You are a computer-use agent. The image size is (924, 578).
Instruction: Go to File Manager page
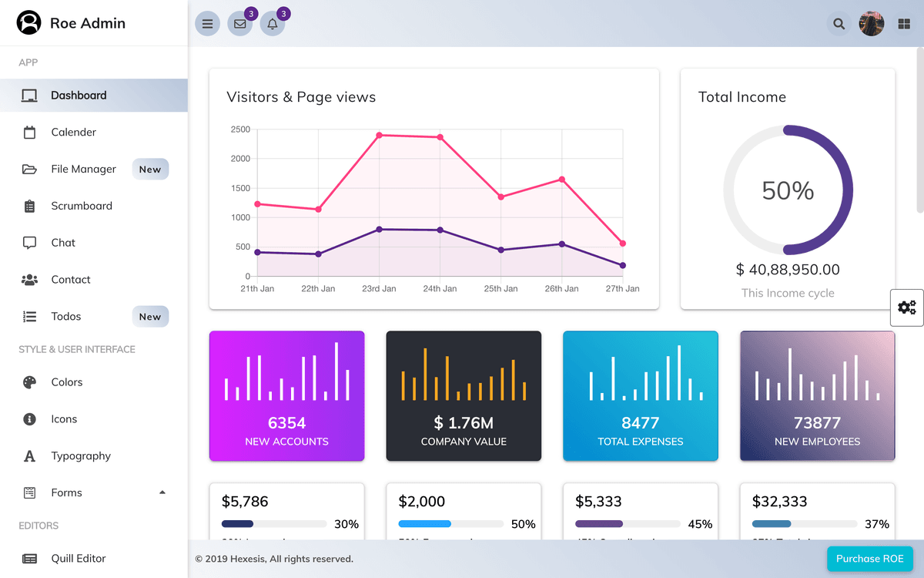83,170
